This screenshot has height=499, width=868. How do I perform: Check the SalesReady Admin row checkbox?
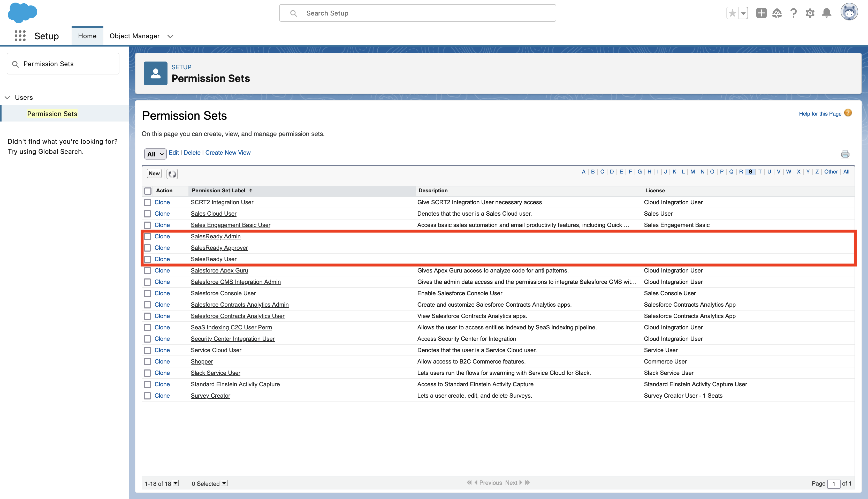(x=147, y=237)
